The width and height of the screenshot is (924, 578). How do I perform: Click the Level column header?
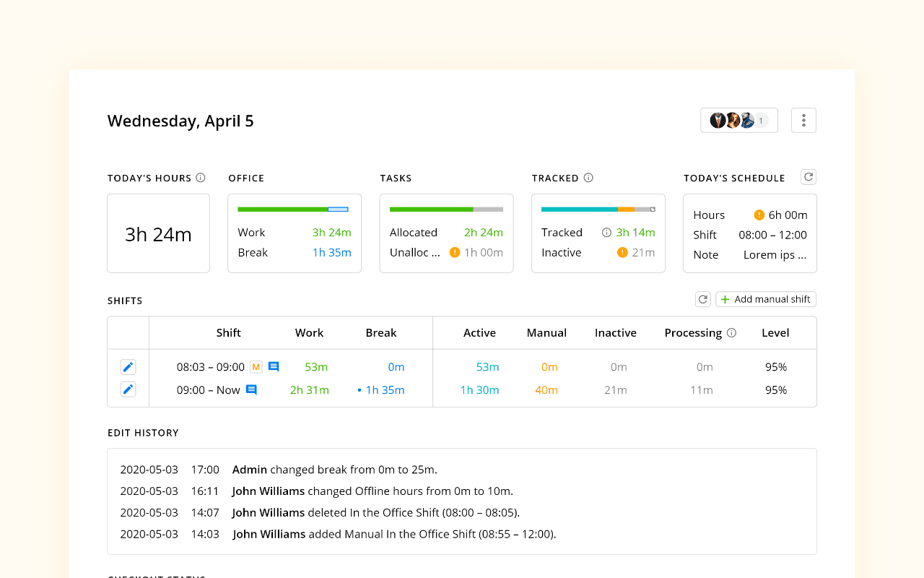pyautogui.click(x=775, y=333)
